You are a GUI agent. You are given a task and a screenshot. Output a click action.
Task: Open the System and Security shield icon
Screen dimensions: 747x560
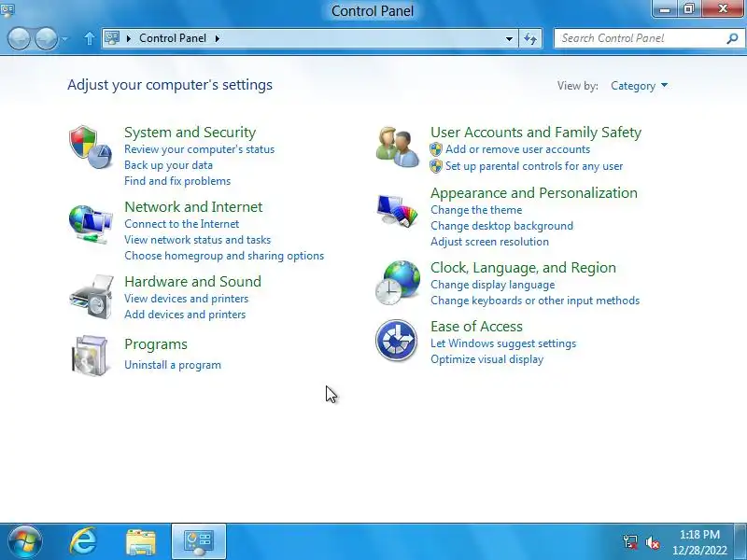(91, 147)
